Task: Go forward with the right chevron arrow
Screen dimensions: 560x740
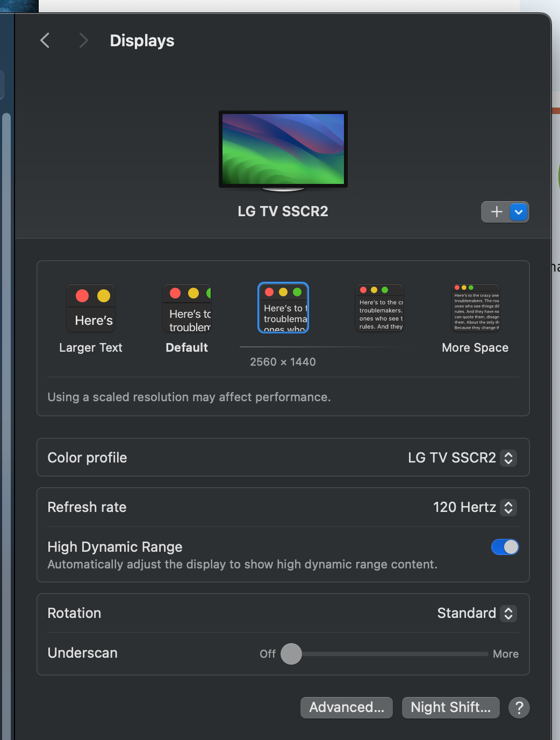Action: point(83,40)
